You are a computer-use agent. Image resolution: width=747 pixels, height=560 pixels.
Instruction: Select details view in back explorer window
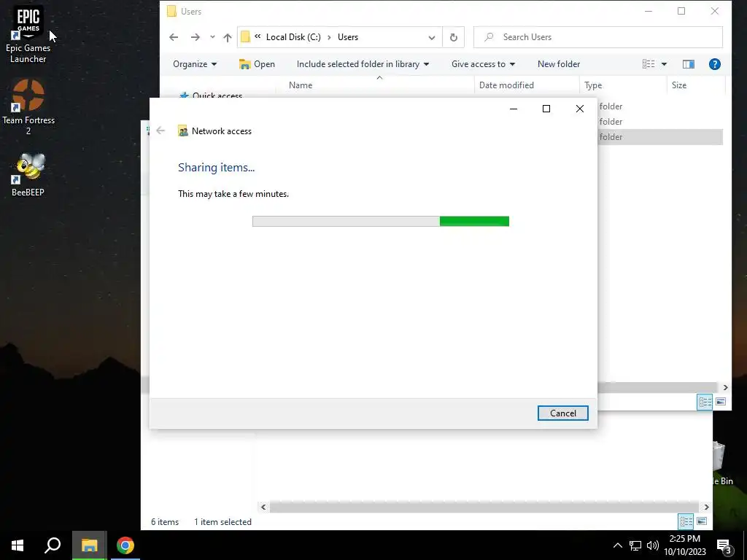pos(686,521)
